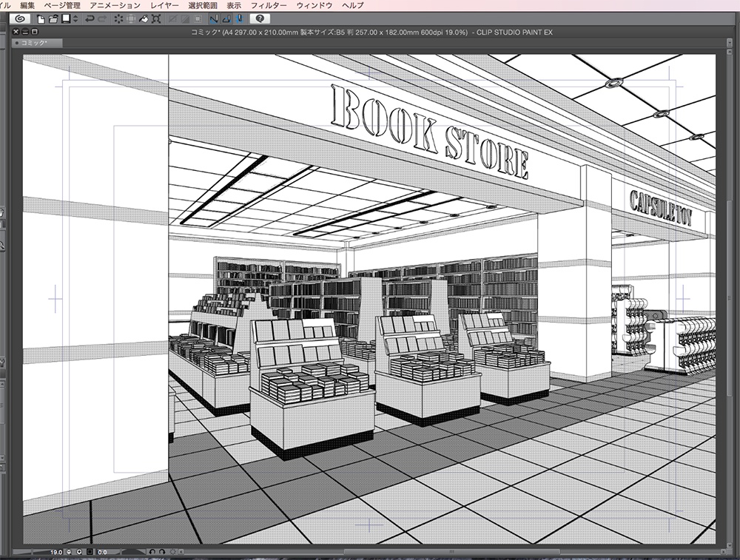
Task: Open file via folder icon
Action: (x=53, y=19)
